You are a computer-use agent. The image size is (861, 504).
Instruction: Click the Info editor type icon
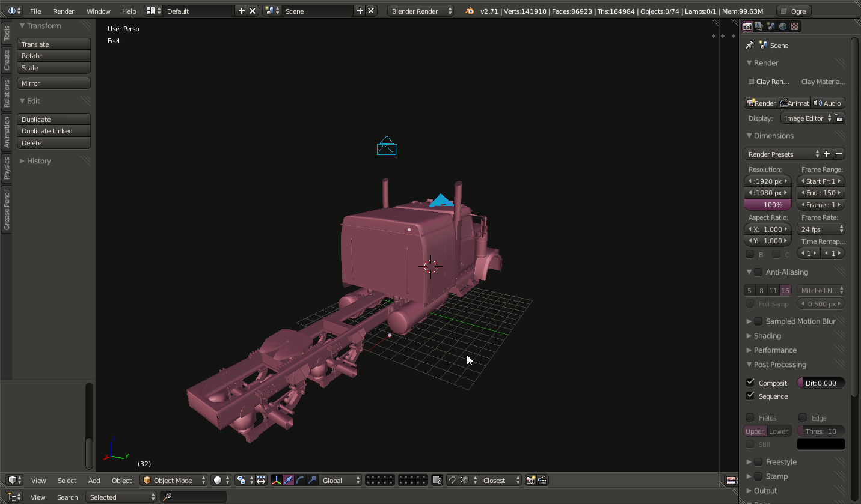14,11
